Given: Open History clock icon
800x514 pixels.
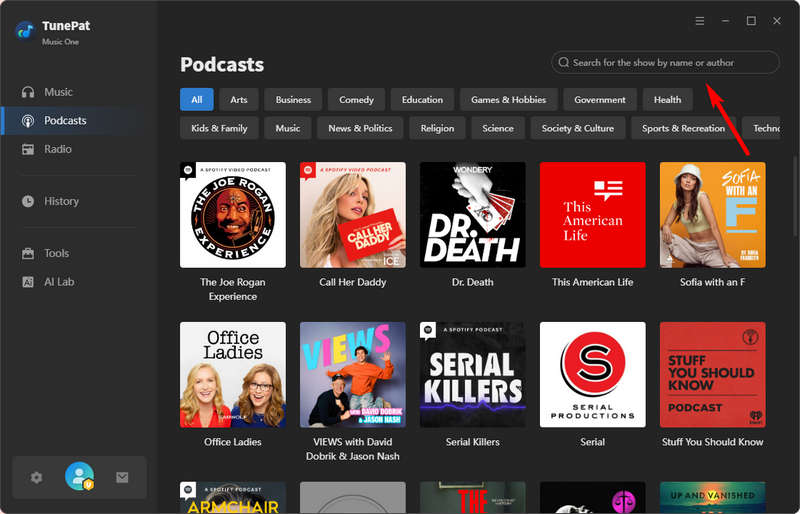Looking at the screenshot, I should (x=28, y=201).
